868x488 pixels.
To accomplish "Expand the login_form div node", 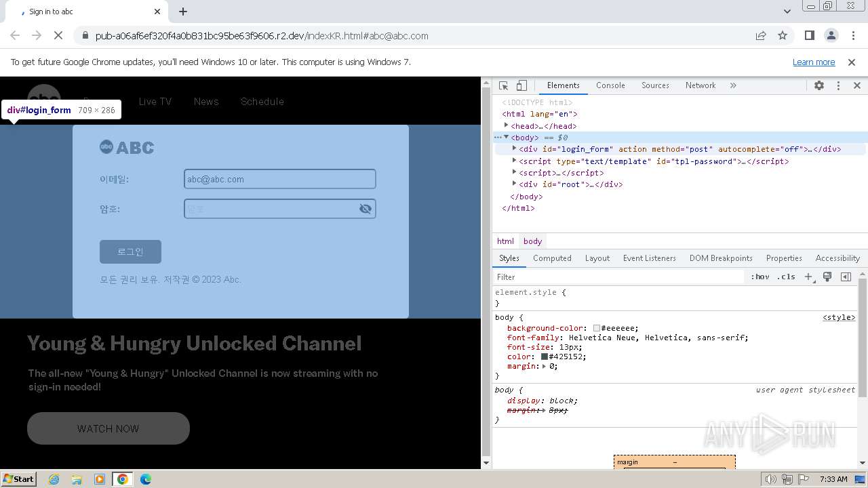I will tap(515, 148).
